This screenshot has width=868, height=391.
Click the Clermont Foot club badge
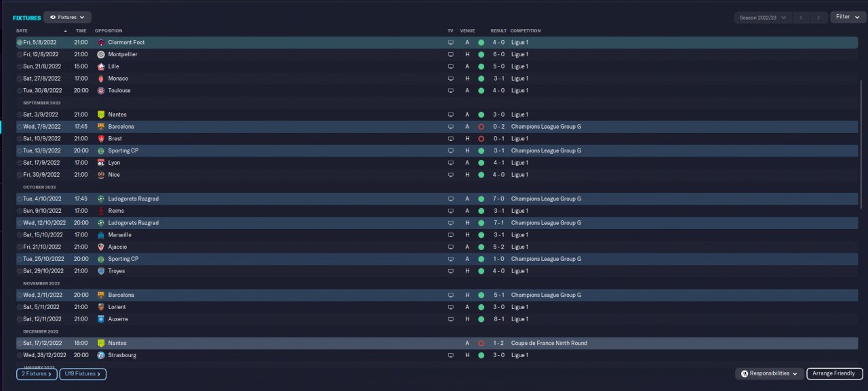[x=101, y=42]
